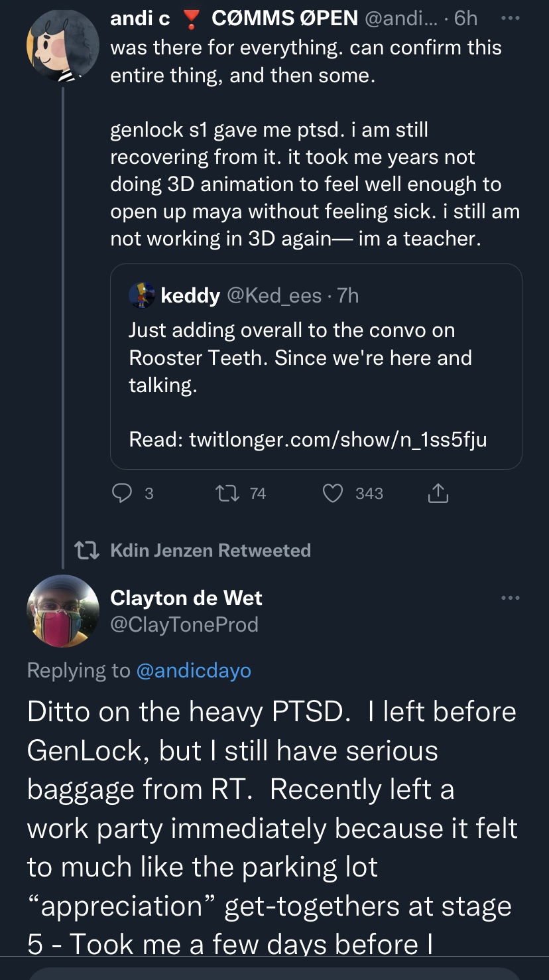
Task: Open more options on Clayton de Wet's tweet
Action: pos(511,598)
